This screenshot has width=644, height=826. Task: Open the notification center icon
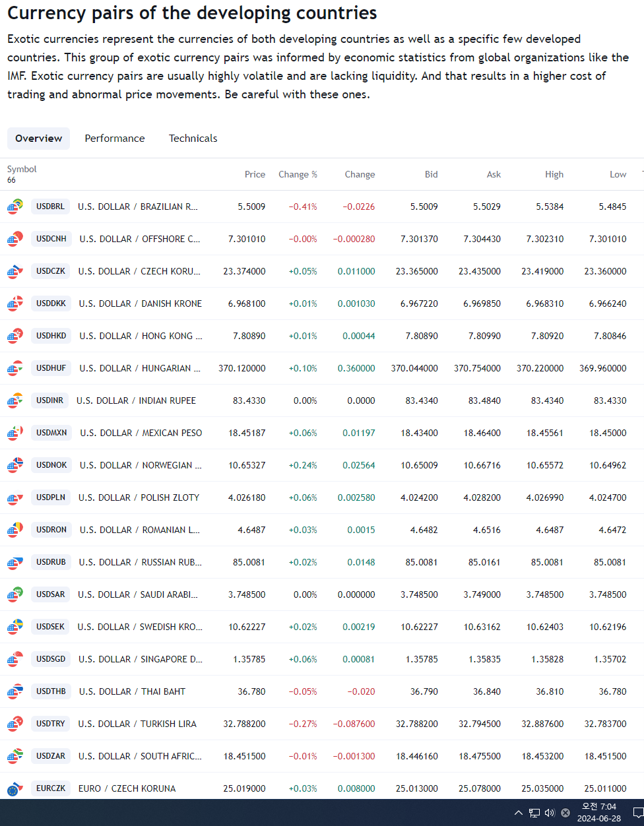click(x=638, y=813)
